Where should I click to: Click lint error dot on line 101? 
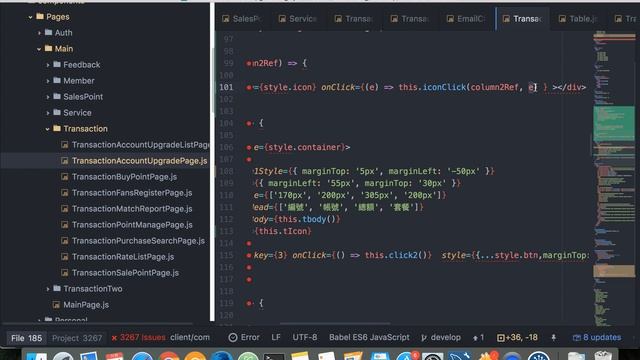coord(249,87)
